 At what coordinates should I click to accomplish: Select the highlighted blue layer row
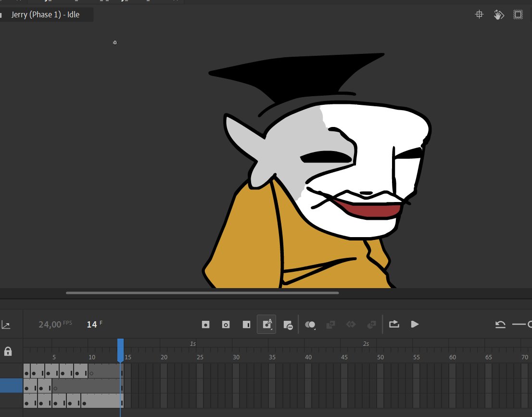pyautogui.click(x=11, y=386)
